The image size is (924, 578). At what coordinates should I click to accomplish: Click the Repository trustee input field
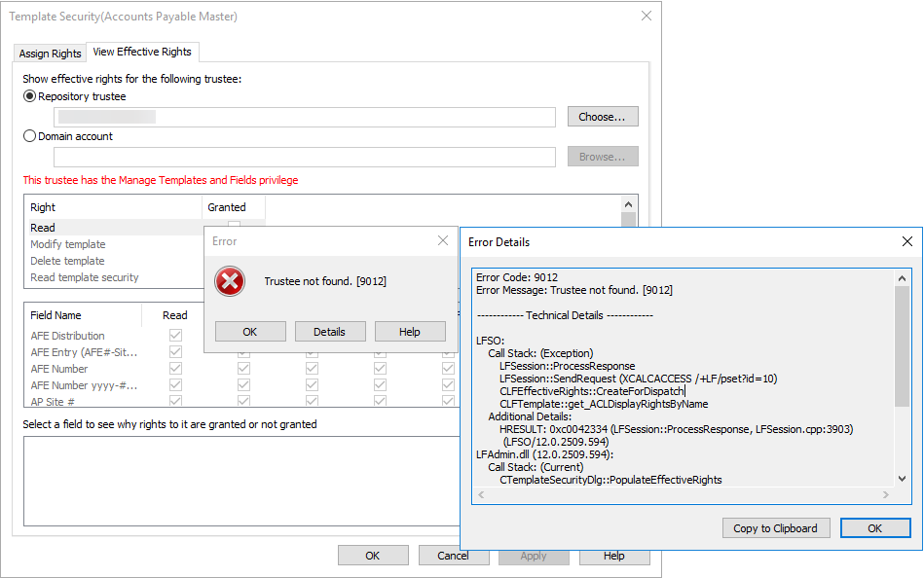click(x=304, y=117)
